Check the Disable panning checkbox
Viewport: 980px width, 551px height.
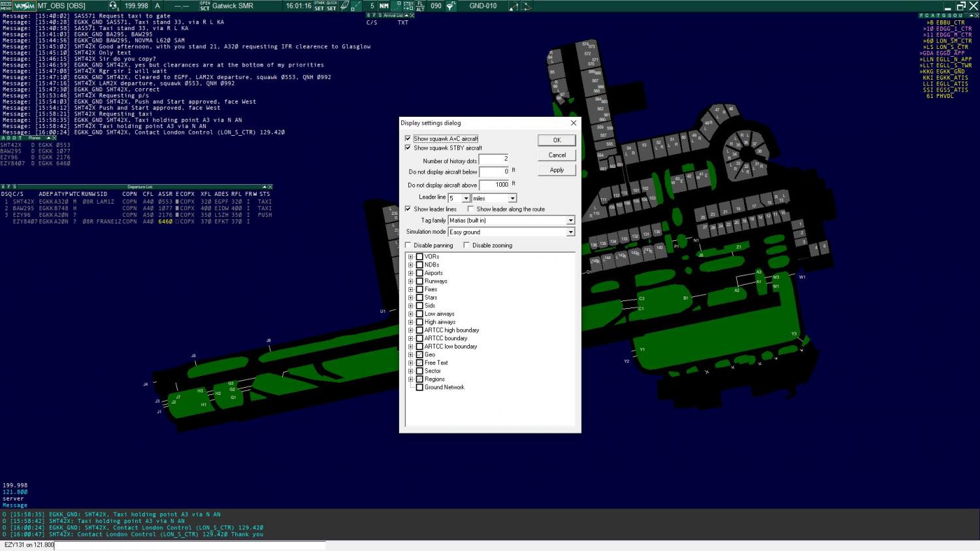tap(408, 245)
